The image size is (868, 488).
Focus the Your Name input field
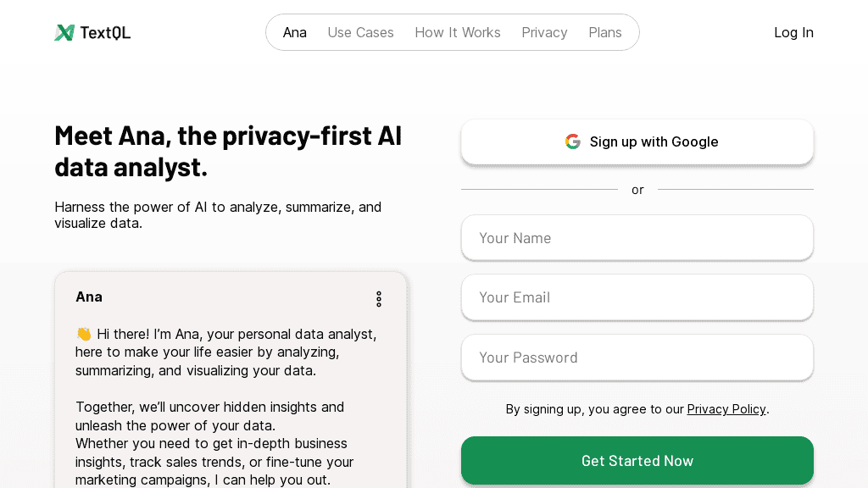(x=637, y=238)
